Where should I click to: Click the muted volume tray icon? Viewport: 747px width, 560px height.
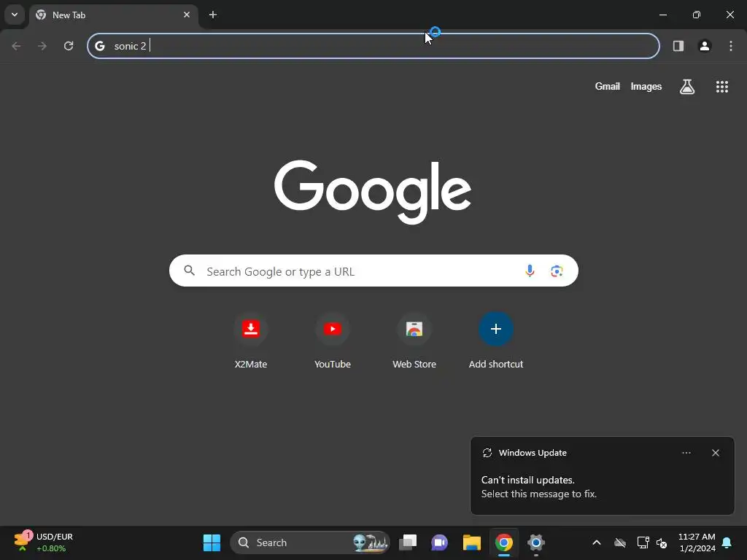coord(662,542)
